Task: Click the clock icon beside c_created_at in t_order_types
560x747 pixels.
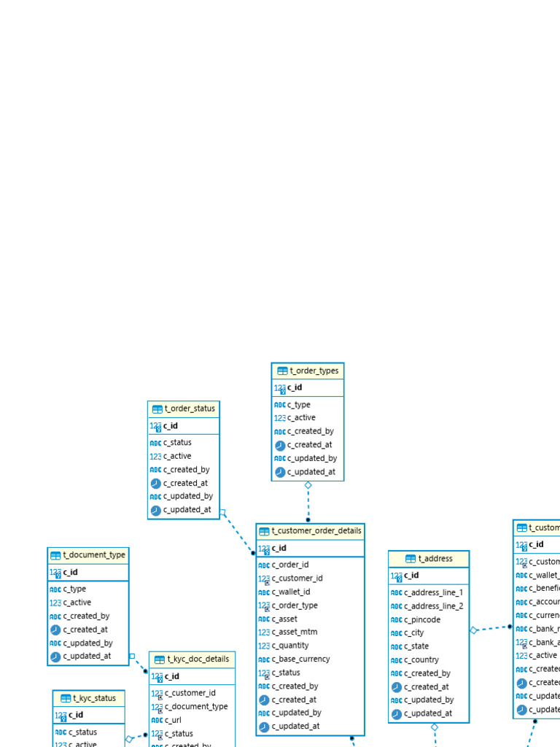Action: coord(280,446)
